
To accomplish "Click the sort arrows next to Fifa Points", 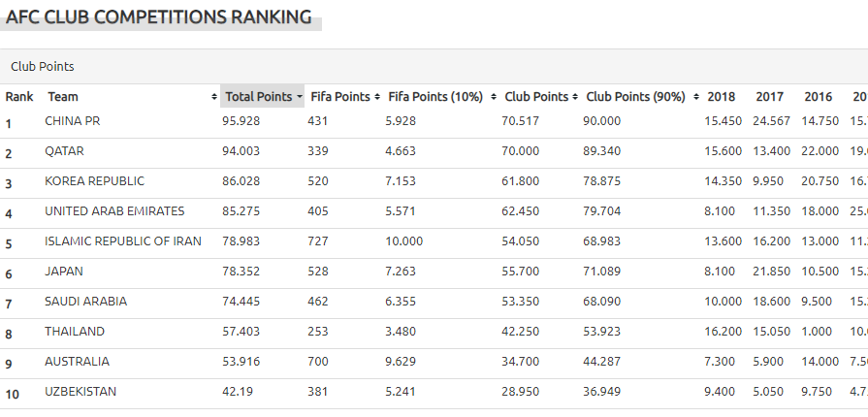I will click(377, 97).
